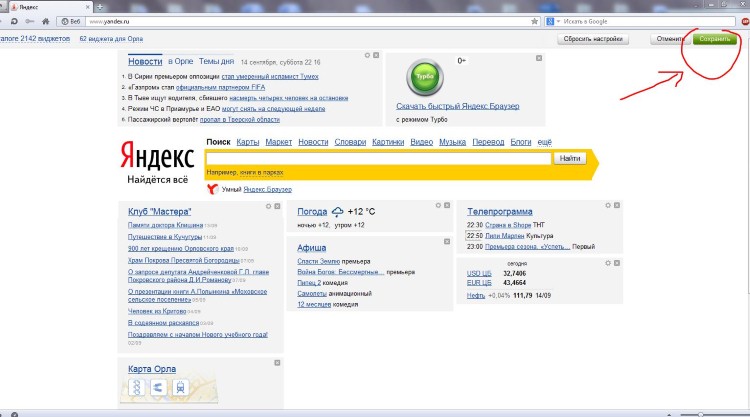This screenshot has width=750, height=417.
Task: Open the 'Маркет' service tab
Action: pyautogui.click(x=278, y=142)
